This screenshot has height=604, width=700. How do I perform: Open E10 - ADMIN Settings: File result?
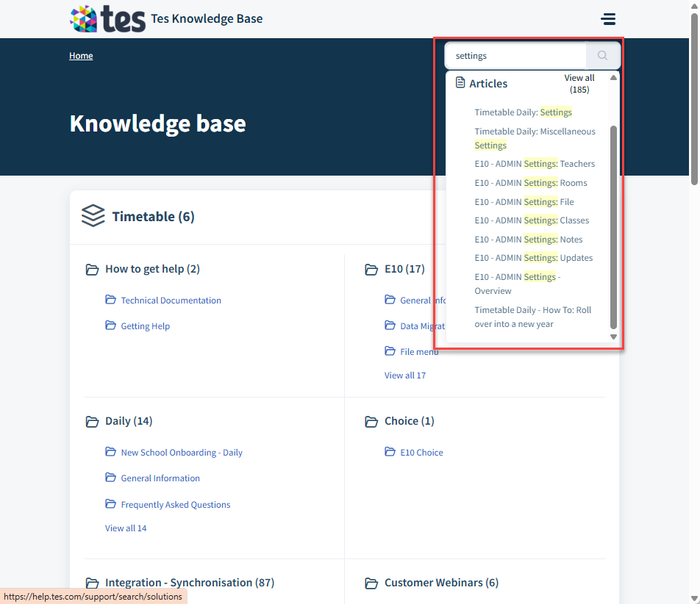[524, 202]
